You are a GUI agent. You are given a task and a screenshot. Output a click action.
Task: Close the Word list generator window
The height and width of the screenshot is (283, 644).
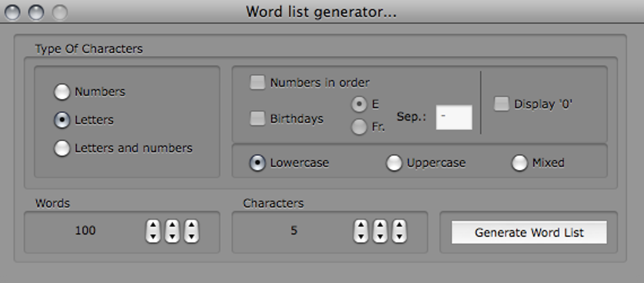[13, 12]
